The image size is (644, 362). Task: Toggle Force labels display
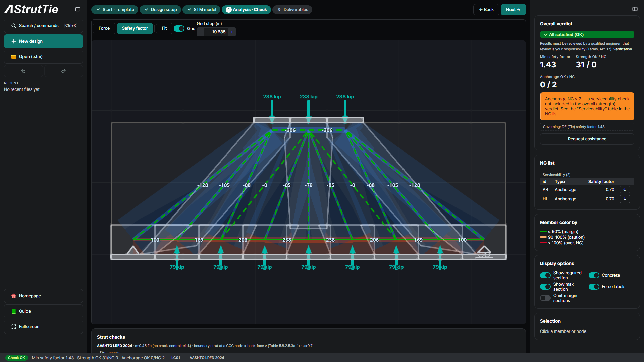594,287
